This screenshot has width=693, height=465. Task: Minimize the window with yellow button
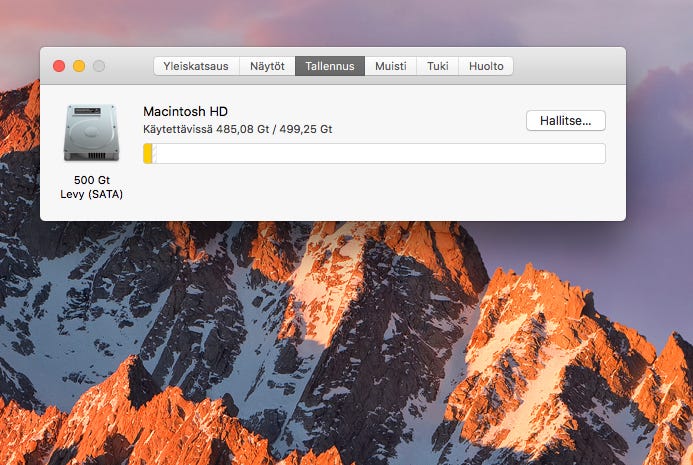[x=79, y=66]
